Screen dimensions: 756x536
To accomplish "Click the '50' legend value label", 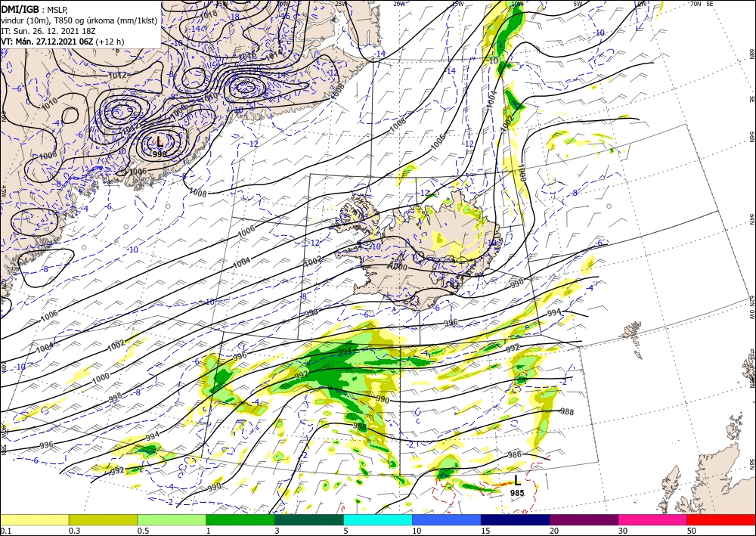I will 692,531.
